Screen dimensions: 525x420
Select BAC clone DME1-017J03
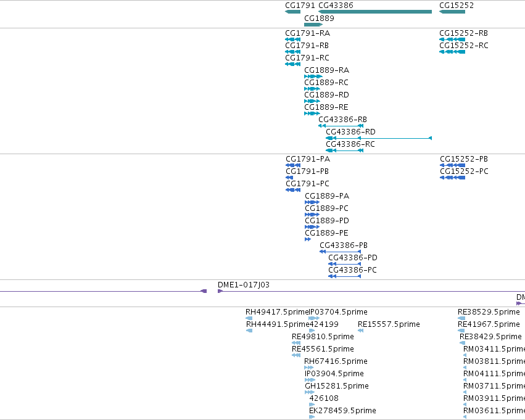pyautogui.click(x=244, y=285)
